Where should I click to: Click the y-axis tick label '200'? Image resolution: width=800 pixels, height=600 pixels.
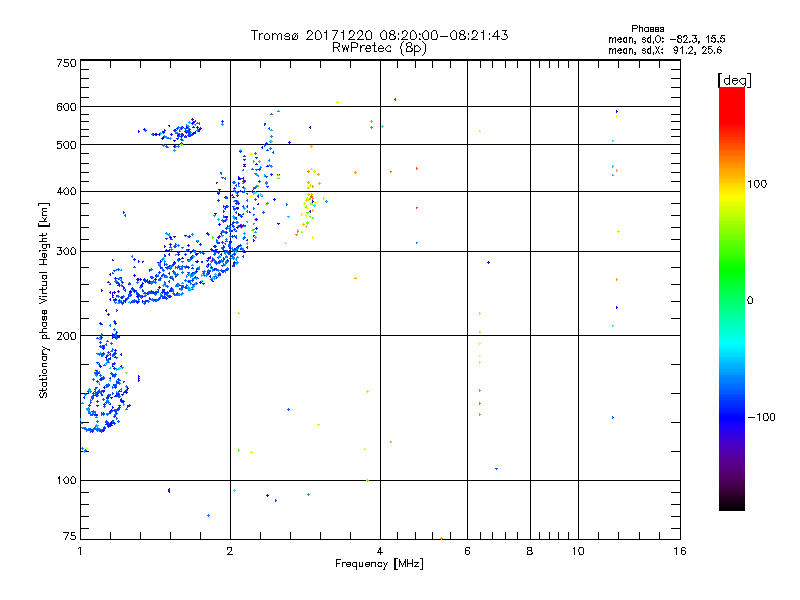pos(66,336)
